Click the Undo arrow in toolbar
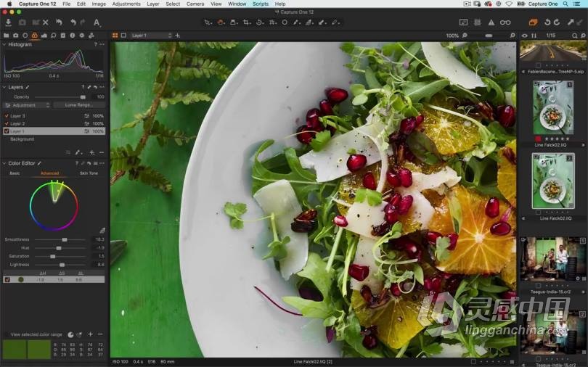 pos(73,22)
